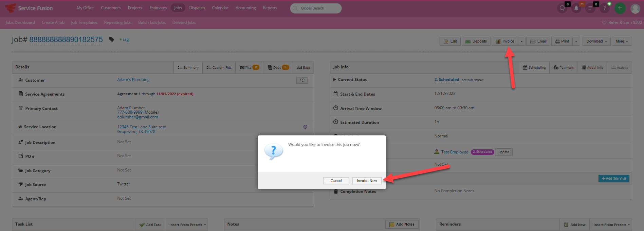
Task: Open Insert From Presets in Task List
Action: click(187, 225)
